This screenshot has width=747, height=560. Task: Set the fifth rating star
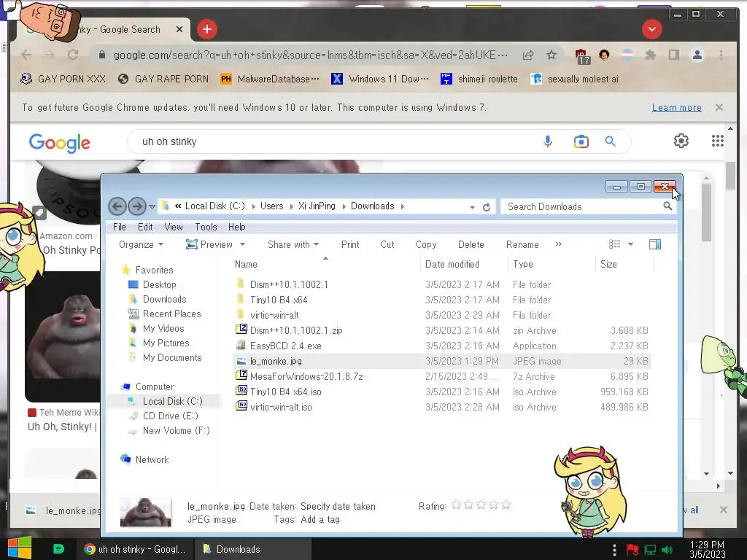click(506, 505)
